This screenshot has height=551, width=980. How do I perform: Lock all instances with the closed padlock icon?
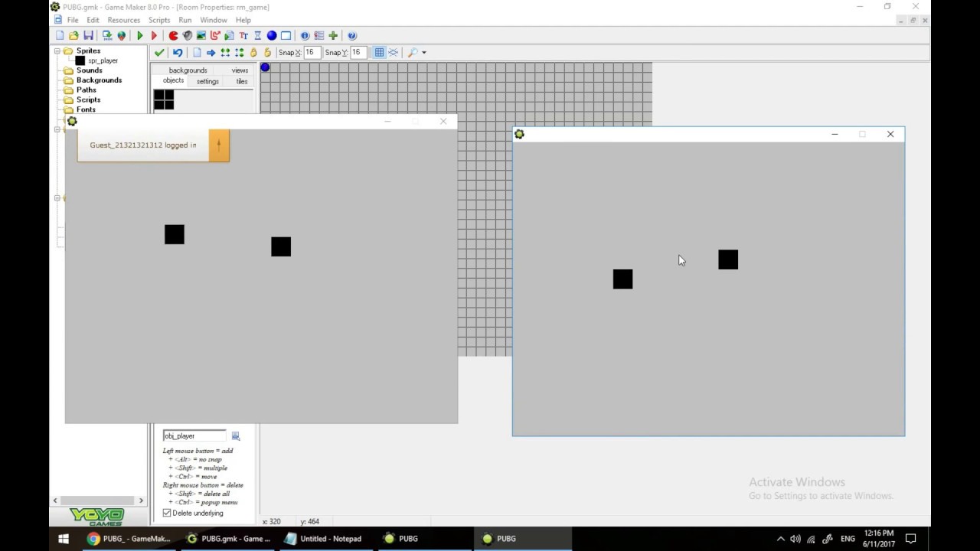pos(253,52)
